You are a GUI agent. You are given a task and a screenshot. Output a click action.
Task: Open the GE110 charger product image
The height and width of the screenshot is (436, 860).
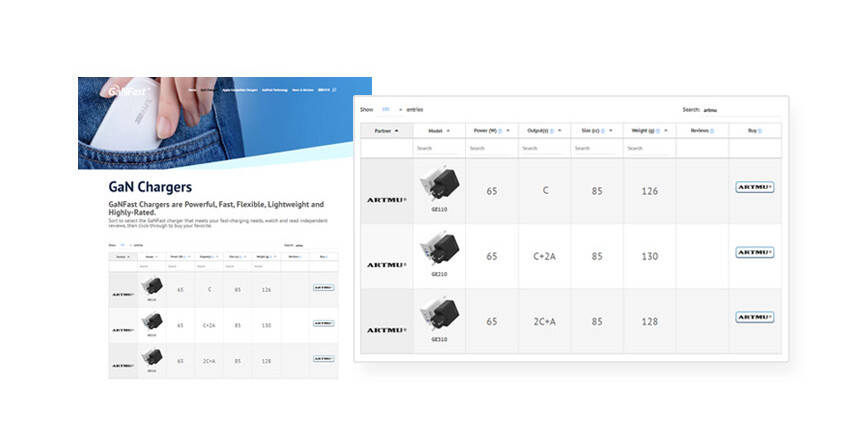tap(439, 183)
